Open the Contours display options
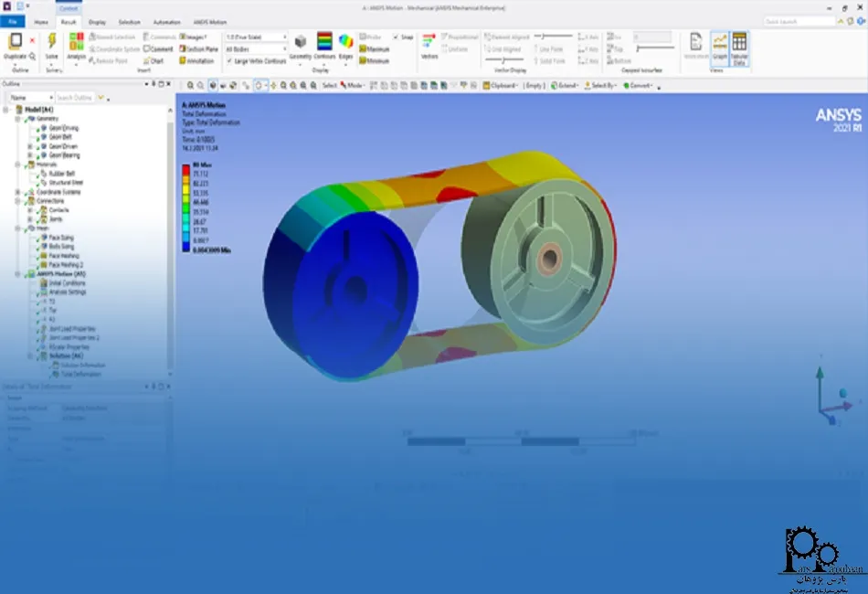 click(324, 42)
